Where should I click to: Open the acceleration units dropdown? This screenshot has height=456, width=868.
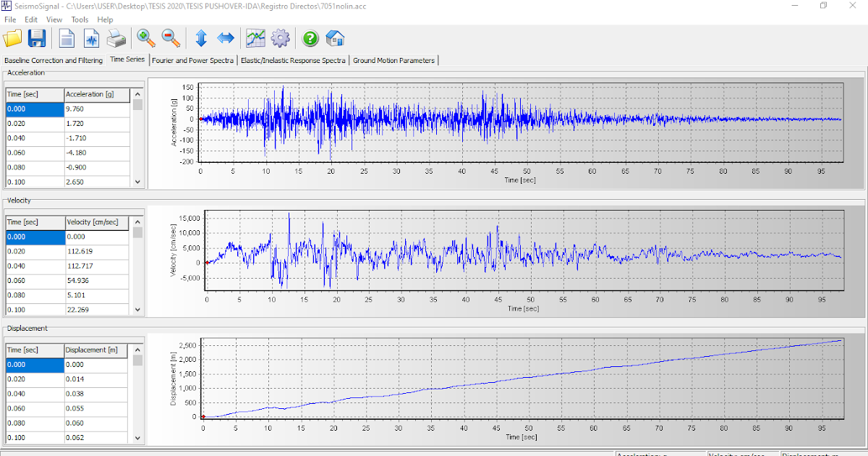(x=658, y=453)
